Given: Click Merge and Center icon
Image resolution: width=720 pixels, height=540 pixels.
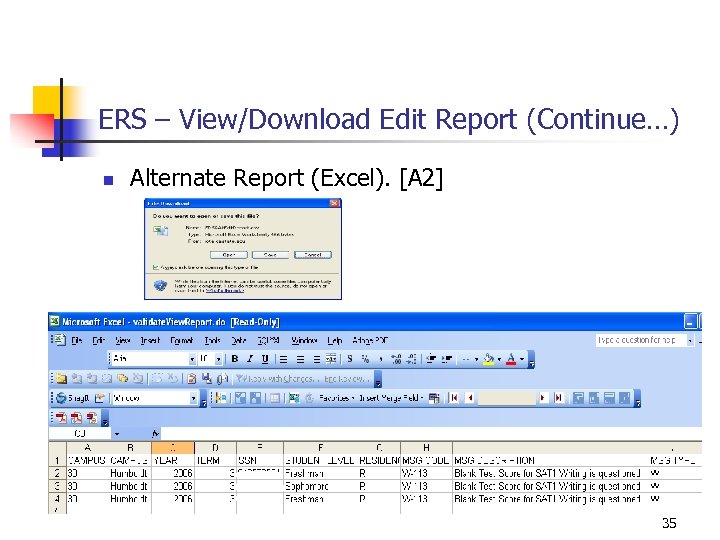Looking at the screenshot, I should click(x=331, y=359).
